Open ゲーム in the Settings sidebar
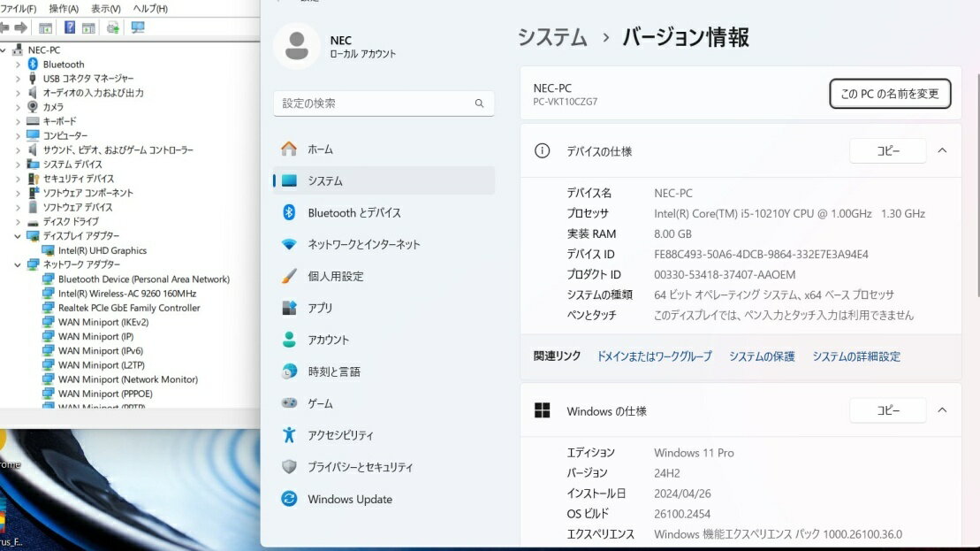 [x=384, y=403]
